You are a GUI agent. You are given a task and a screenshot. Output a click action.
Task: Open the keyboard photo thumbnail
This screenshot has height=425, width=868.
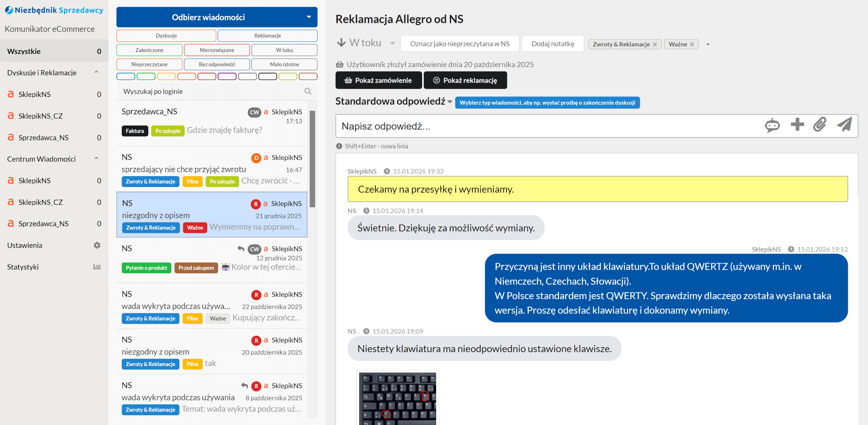[x=397, y=398]
